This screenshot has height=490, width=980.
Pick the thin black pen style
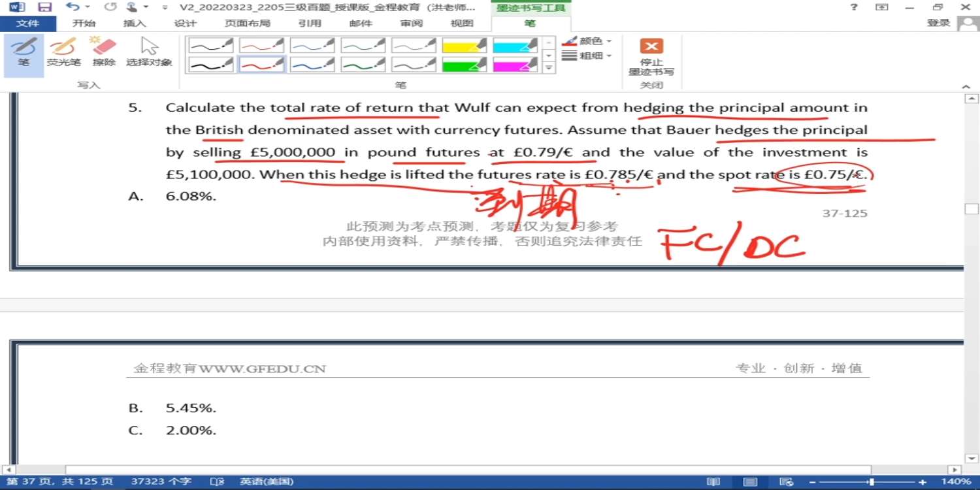211,45
